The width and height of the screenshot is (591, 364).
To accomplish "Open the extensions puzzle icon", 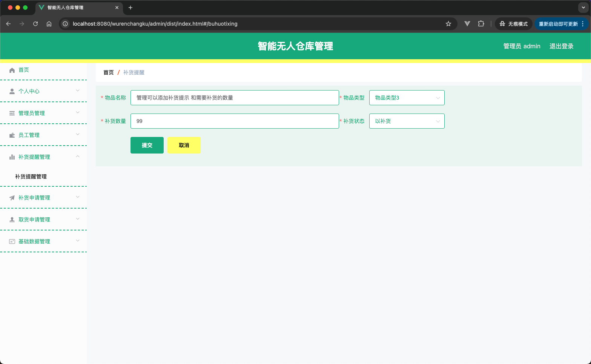I will [481, 24].
